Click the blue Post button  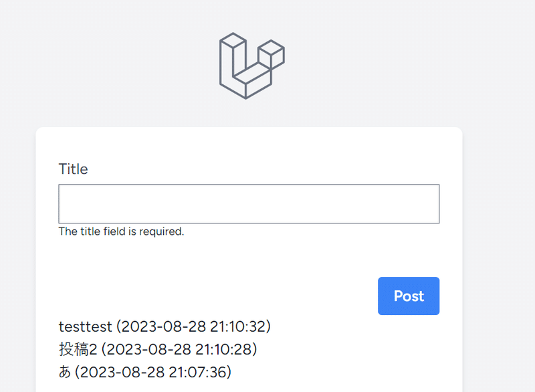coord(409,296)
